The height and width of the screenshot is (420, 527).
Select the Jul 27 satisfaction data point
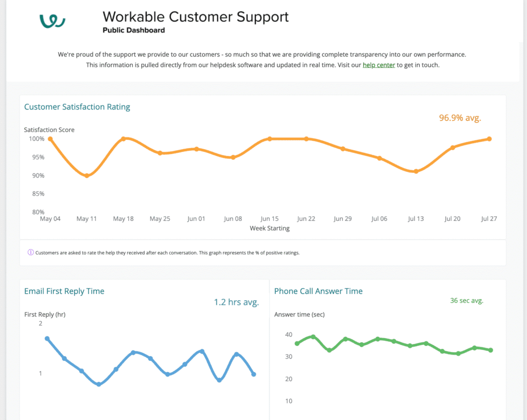tap(489, 139)
